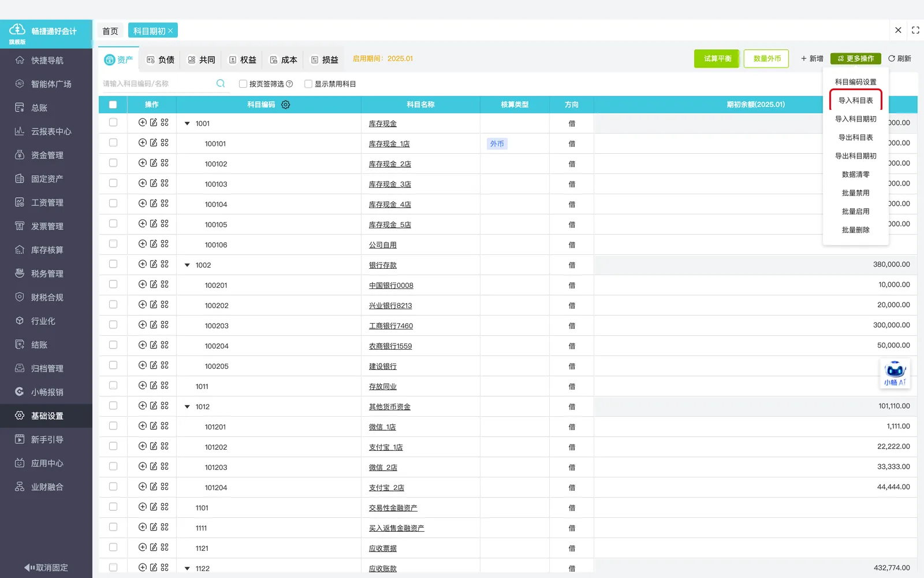Tick the 显示禁用科目 checkbox

[x=308, y=84]
